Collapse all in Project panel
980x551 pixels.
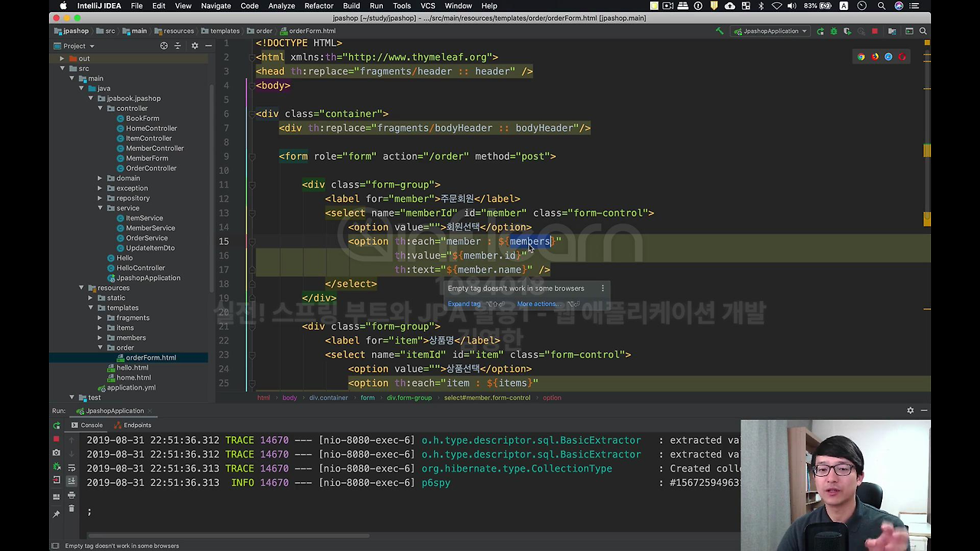178,46
